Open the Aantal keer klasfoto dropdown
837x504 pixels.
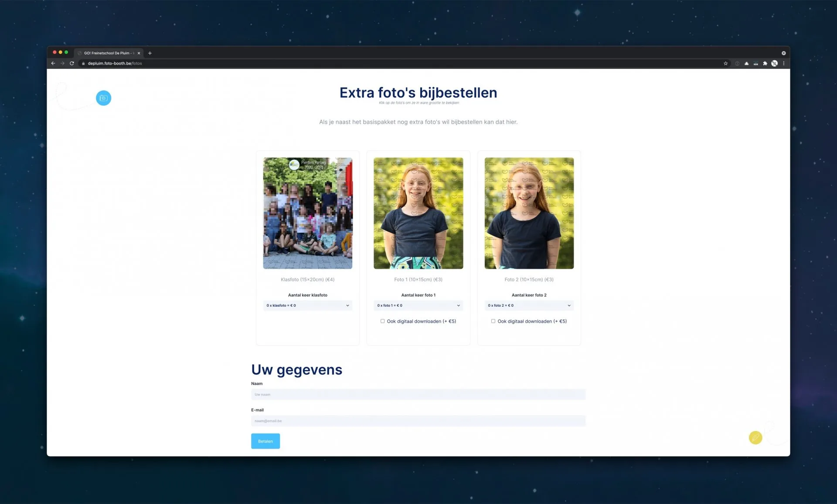pyautogui.click(x=307, y=305)
